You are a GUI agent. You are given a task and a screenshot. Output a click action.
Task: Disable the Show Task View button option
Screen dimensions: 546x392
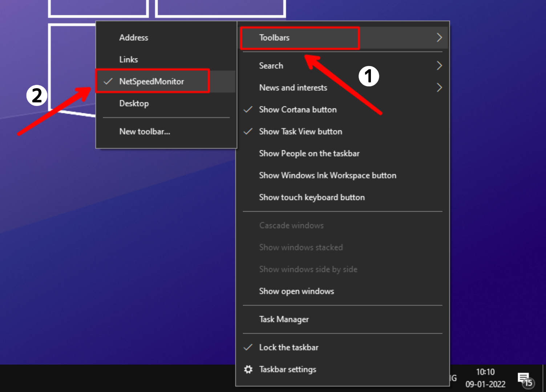pyautogui.click(x=300, y=131)
